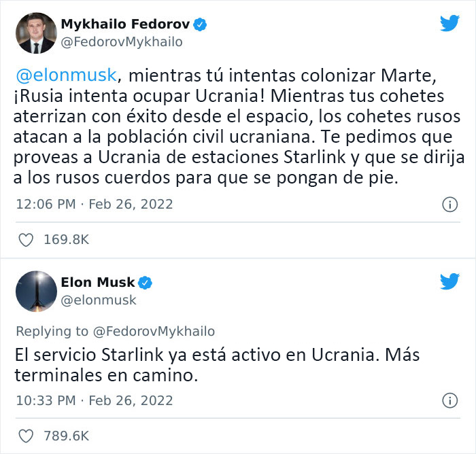This screenshot has width=476, height=454.
Task: Open info icon on Fedorov's tweet
Action: [449, 204]
